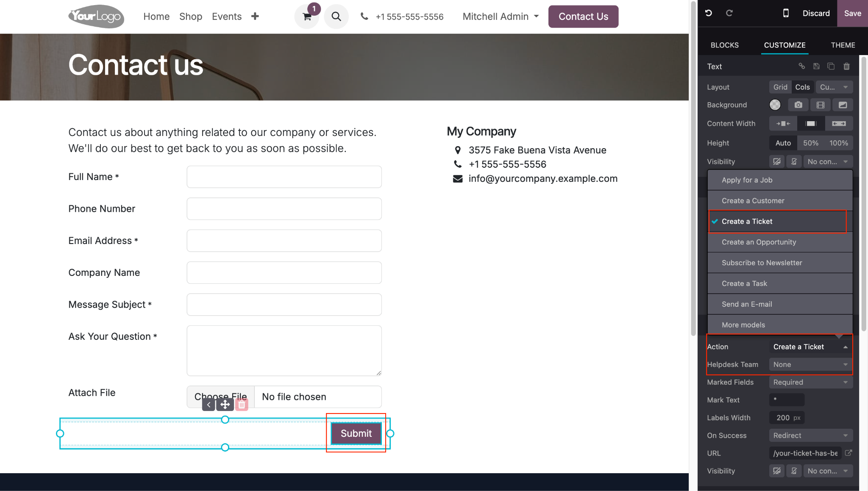Switch to the THEME tab

pyautogui.click(x=843, y=45)
